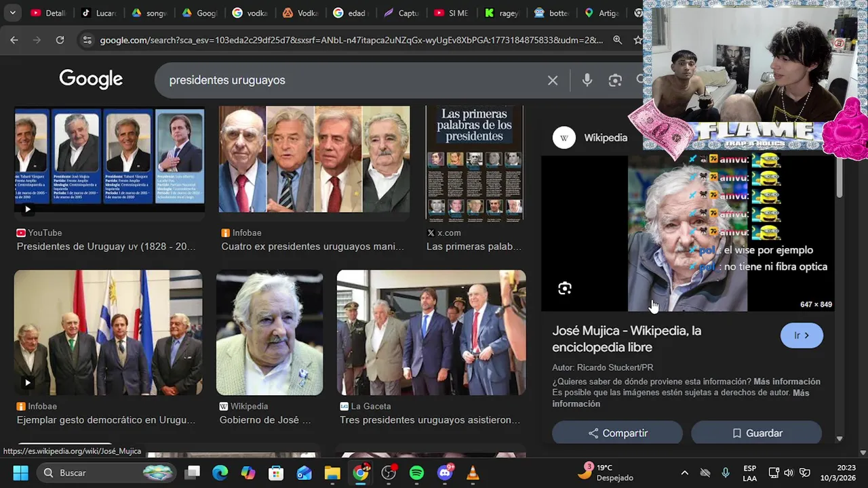Viewport: 868px width, 488px height.
Task: Search inside image with lens icon
Action: coord(565,289)
